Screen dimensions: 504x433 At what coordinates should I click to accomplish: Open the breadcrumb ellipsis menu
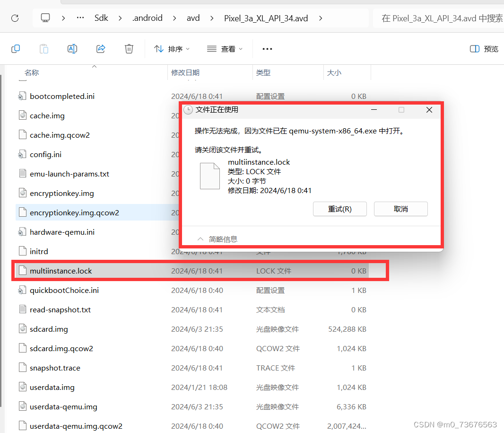pos(80,18)
